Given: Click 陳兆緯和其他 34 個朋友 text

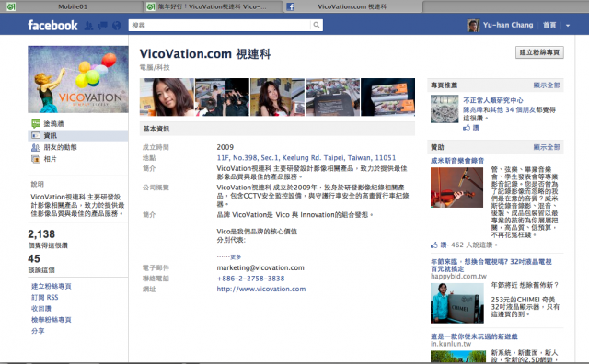Looking at the screenshot, I should [501, 109].
